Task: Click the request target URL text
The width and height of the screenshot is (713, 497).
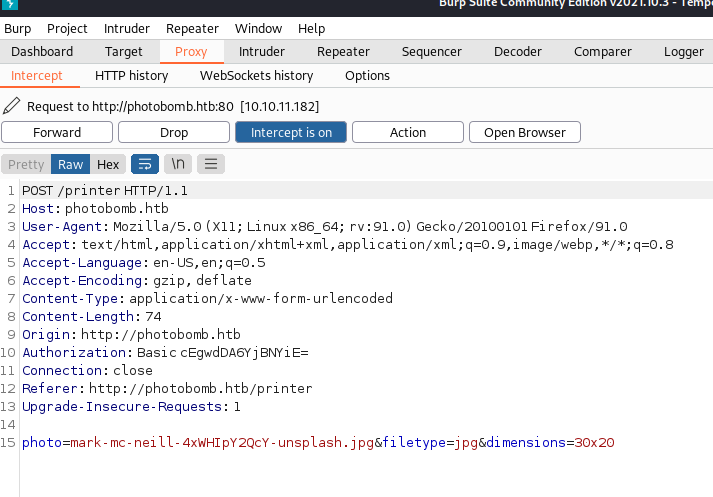Action: [x=163, y=106]
